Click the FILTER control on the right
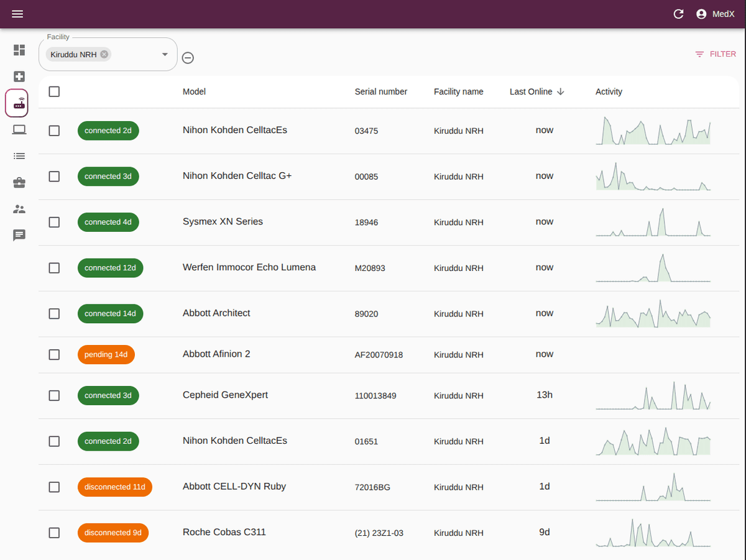 pyautogui.click(x=716, y=54)
